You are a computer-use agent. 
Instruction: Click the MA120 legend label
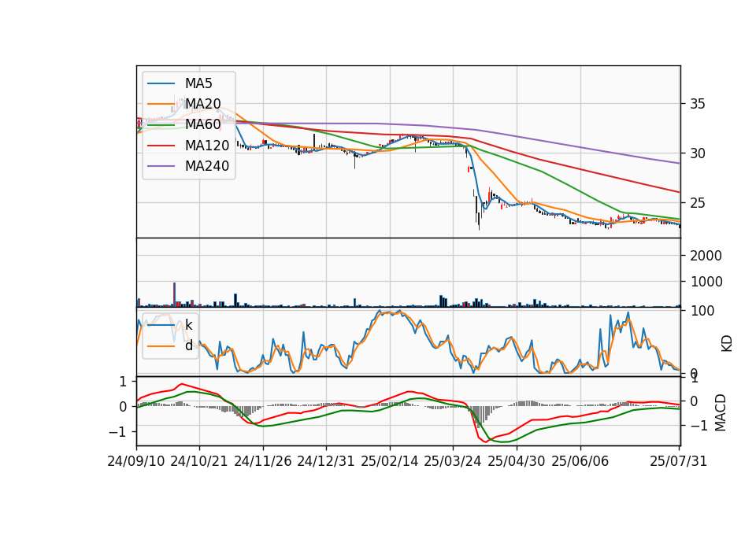pyautogui.click(x=207, y=146)
